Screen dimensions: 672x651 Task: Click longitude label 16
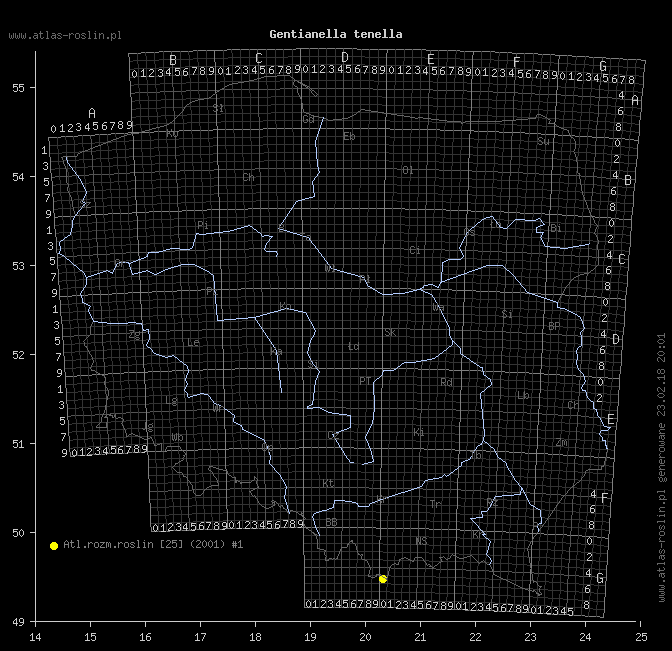pos(145,637)
